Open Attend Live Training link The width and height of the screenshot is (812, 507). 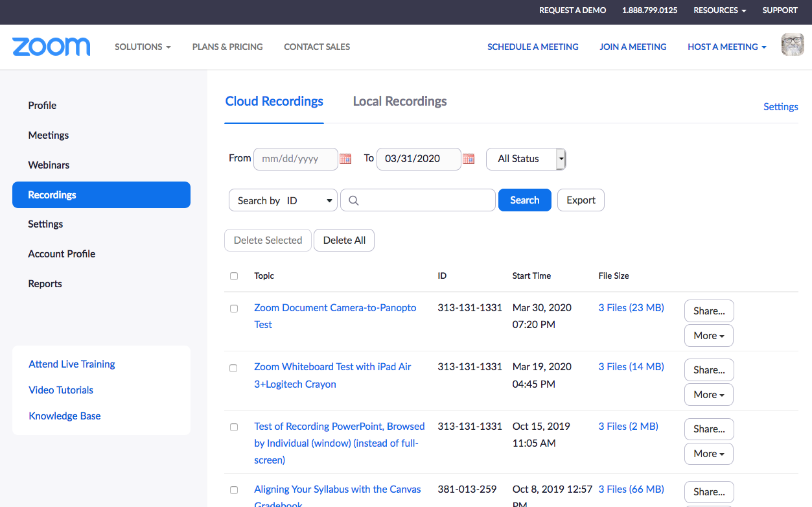[72, 364]
